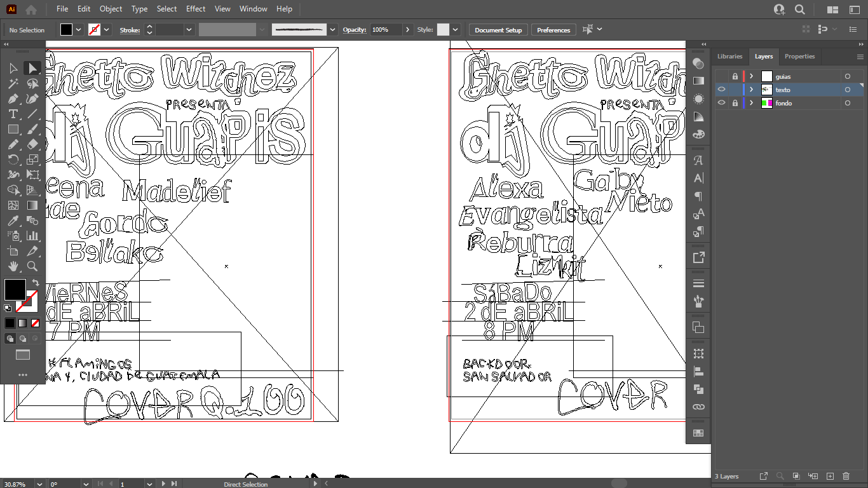Image resolution: width=868 pixels, height=488 pixels.
Task: Select the Perspective Grid tool
Action: point(32,190)
